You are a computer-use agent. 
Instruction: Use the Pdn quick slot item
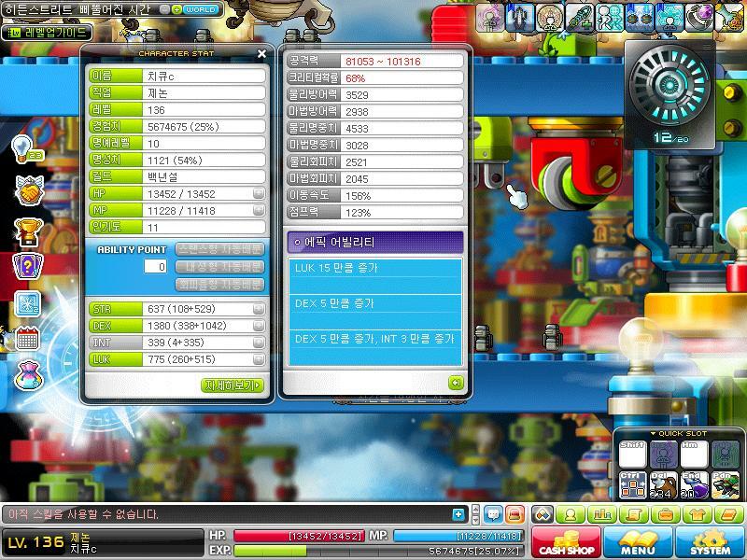[x=725, y=485]
